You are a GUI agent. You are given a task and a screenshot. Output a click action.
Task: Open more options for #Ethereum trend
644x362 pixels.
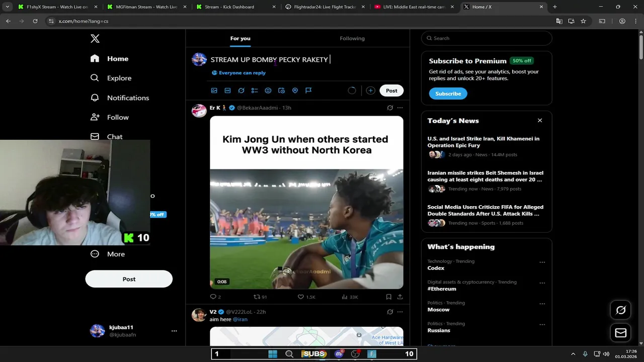542,283
